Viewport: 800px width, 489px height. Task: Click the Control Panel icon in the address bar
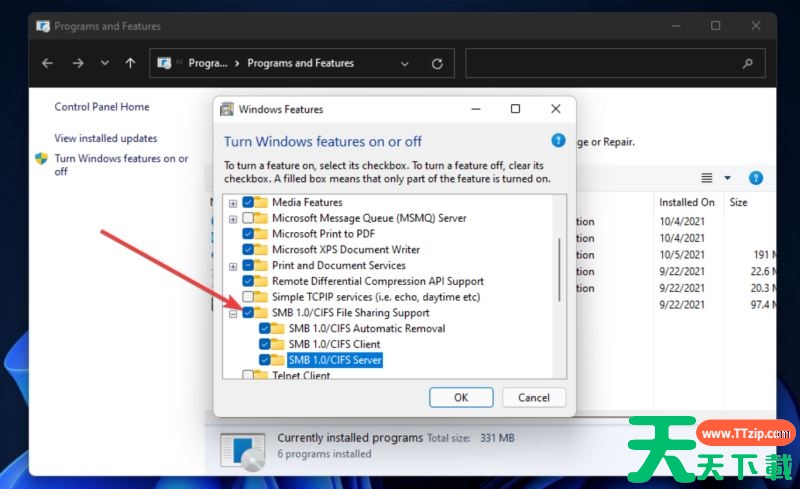(x=164, y=63)
